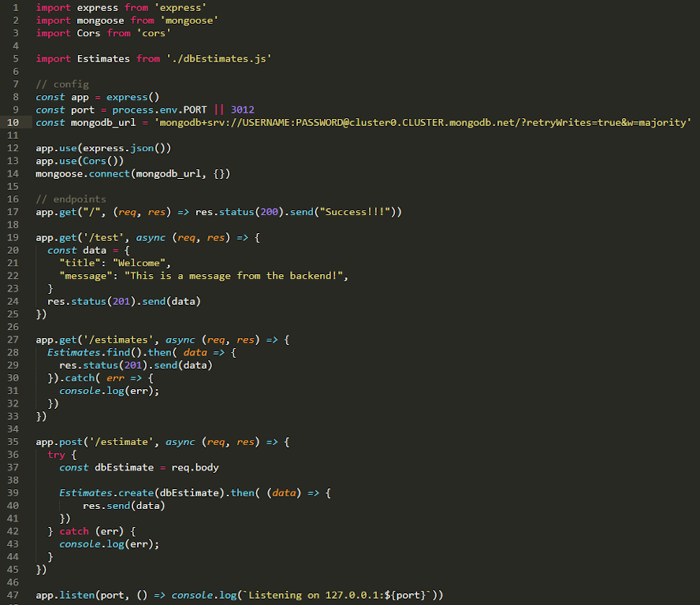Click line number 10 in the gutter

tap(13, 122)
